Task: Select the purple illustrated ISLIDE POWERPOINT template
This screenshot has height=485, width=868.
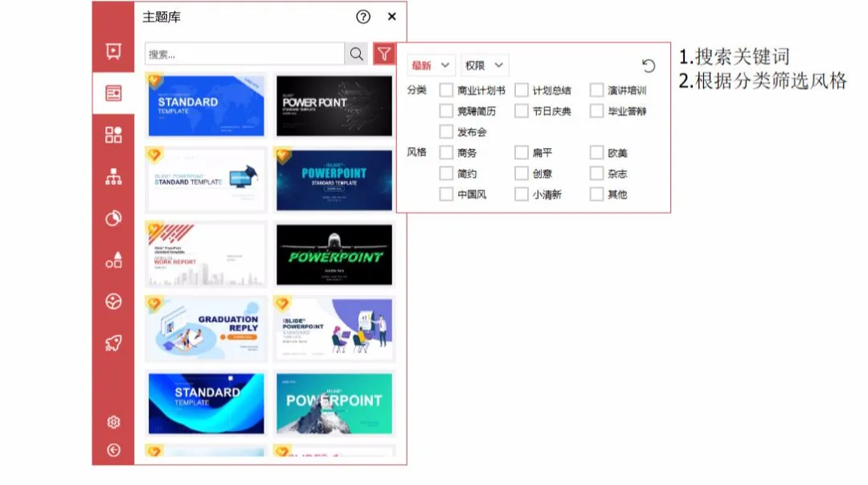Action: point(334,329)
